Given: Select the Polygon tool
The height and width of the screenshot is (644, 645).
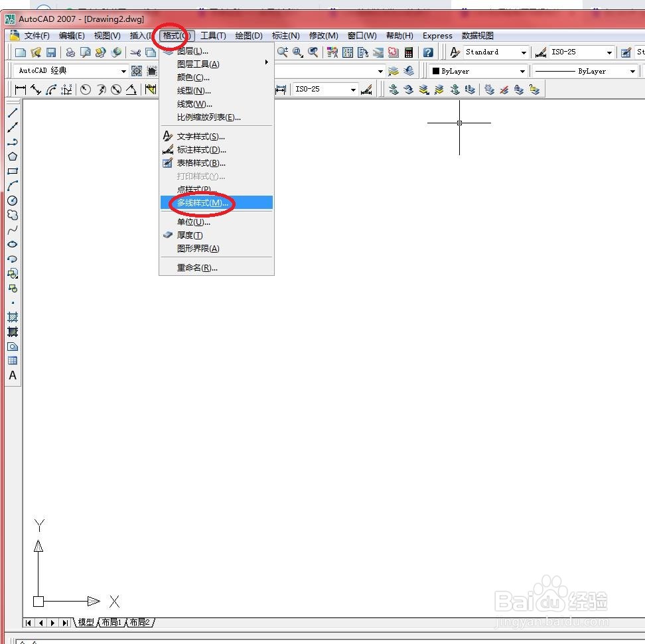Looking at the screenshot, I should coord(13,157).
